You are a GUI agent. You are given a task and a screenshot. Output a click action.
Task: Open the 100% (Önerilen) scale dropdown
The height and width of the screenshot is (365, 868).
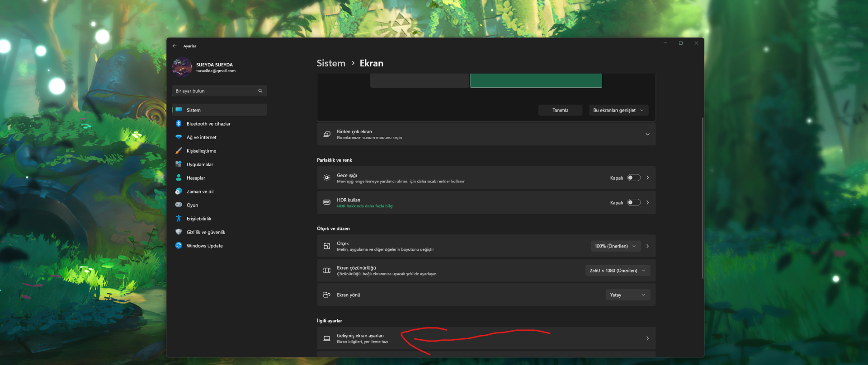tap(615, 246)
